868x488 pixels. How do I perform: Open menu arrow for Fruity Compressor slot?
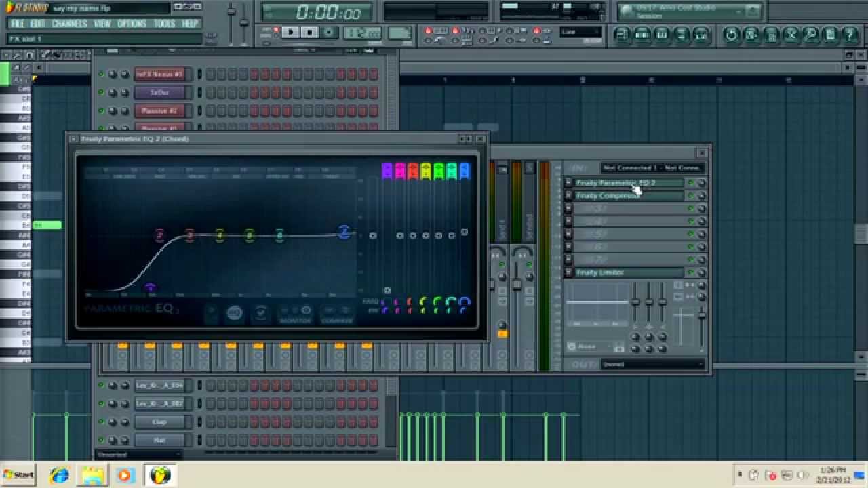click(568, 196)
